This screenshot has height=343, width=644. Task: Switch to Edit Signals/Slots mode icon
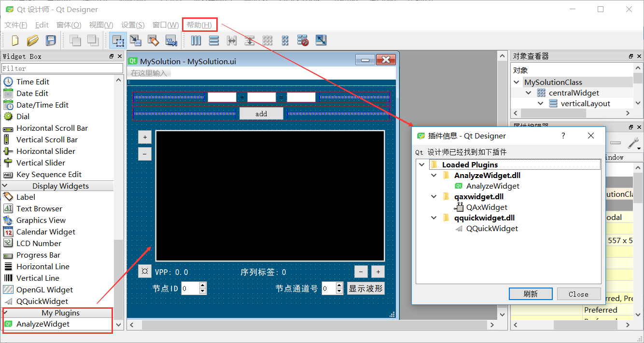136,41
